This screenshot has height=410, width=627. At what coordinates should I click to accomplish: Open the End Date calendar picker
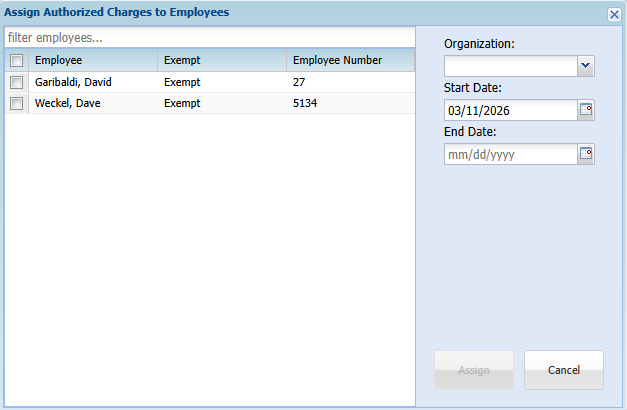click(x=586, y=154)
